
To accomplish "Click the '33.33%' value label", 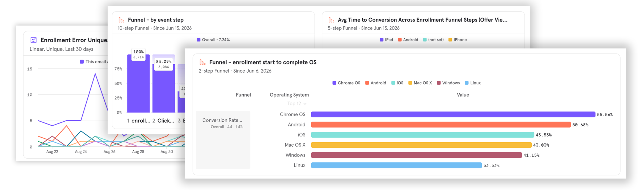I will coord(492,166).
